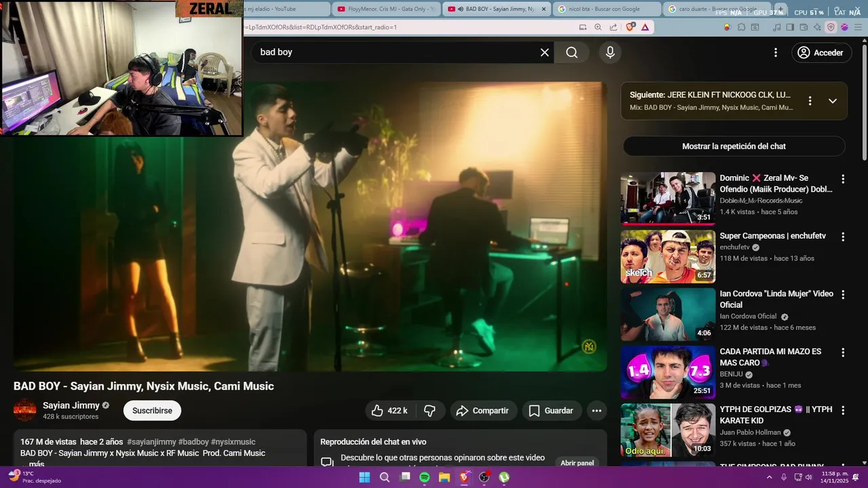Share the BAD BOY video

(483, 411)
